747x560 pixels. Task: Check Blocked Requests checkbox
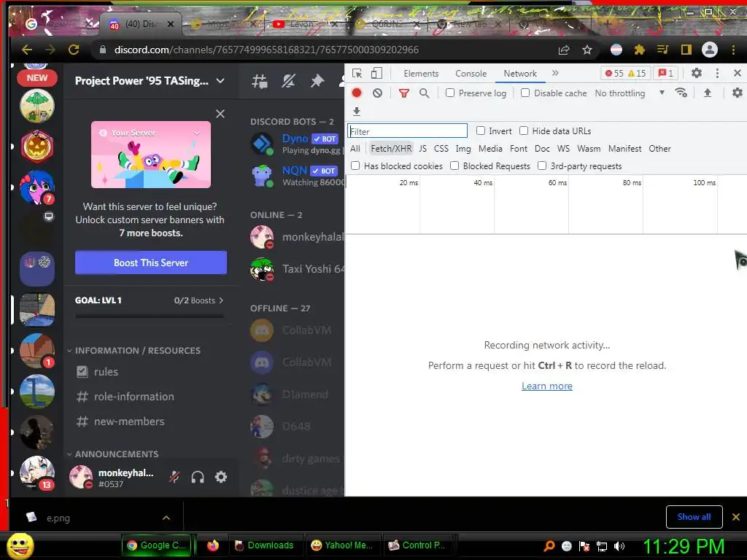(454, 166)
